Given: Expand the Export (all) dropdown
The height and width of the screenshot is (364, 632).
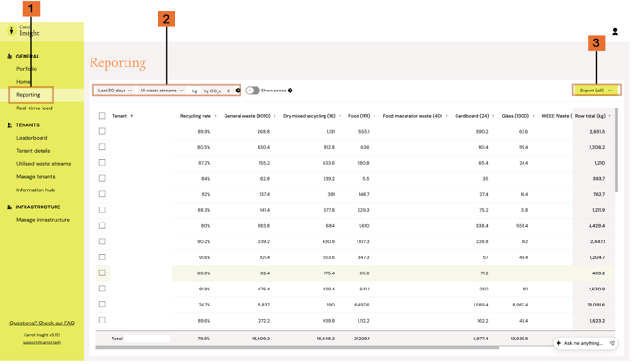Looking at the screenshot, I should pyautogui.click(x=596, y=91).
